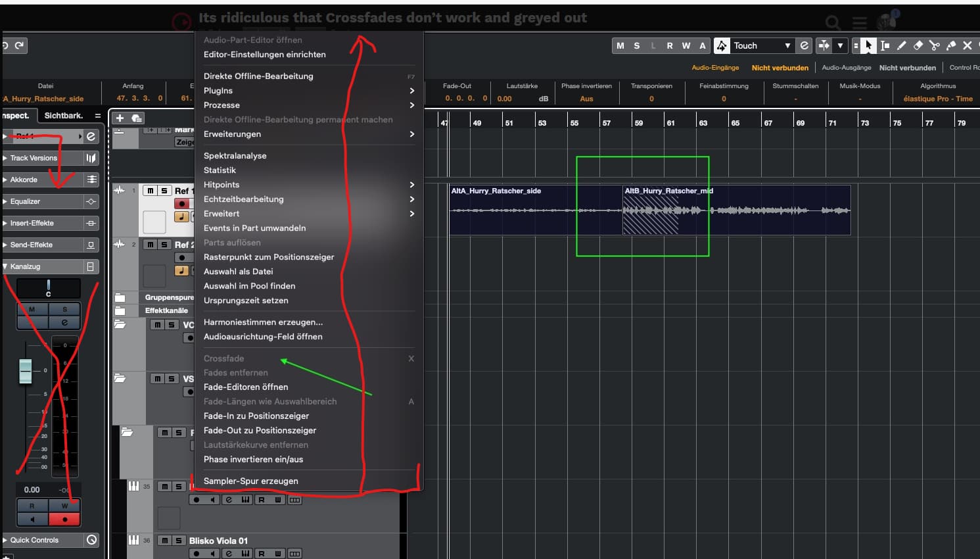This screenshot has height=559, width=980.
Task: Choose Fade-Editoren öffnen menu entry
Action: click(309, 387)
